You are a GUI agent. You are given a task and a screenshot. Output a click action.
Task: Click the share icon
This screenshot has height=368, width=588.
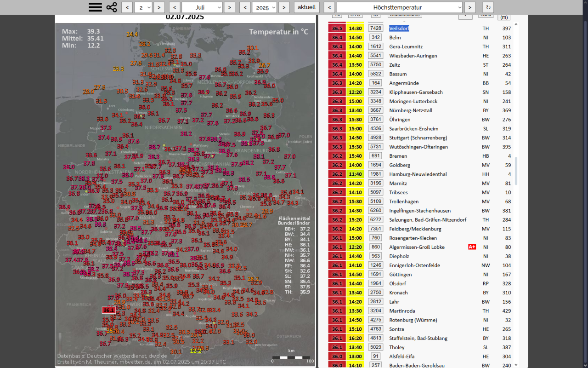pyautogui.click(x=112, y=7)
